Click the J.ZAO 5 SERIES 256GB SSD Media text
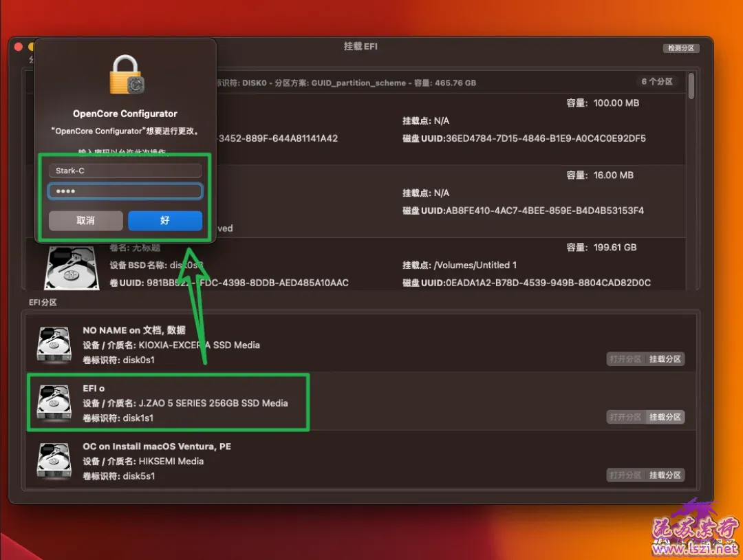This screenshot has width=743, height=560. 213,403
